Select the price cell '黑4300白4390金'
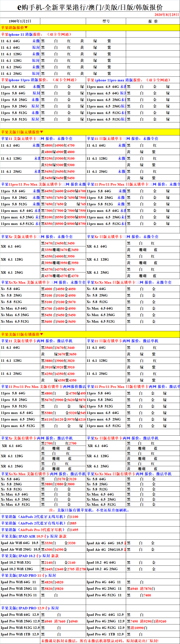 click(x=63, y=549)
